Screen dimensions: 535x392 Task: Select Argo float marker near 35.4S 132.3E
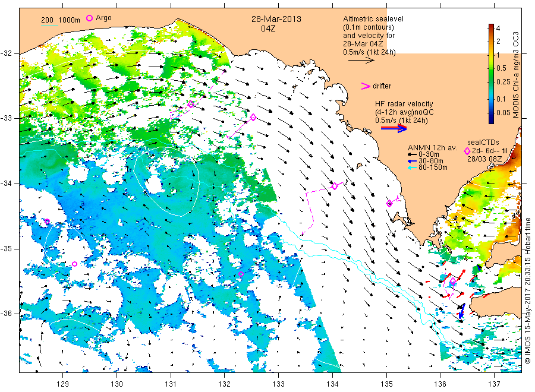click(x=241, y=274)
